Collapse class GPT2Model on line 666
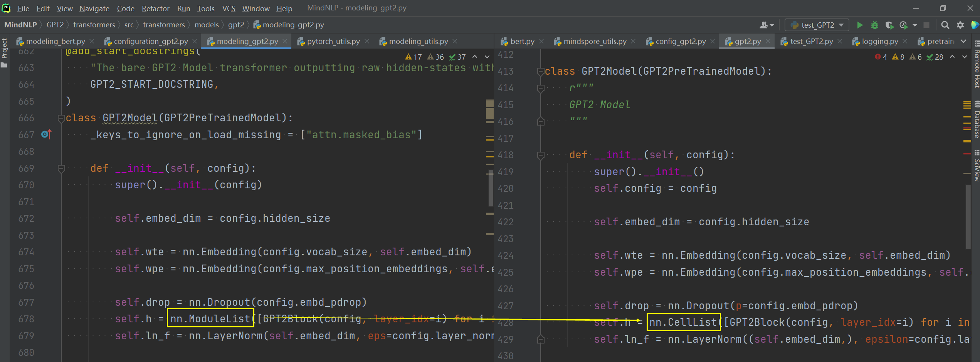This screenshot has height=362, width=980. (61, 118)
